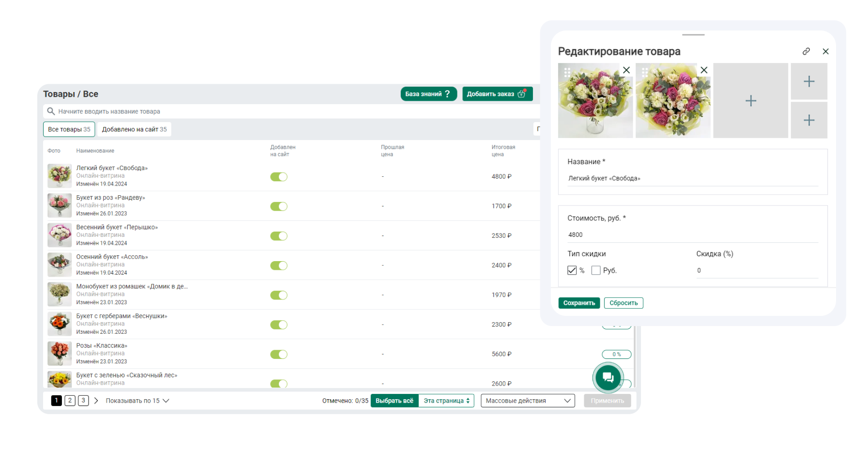The width and height of the screenshot is (868, 467).
Task: Open thumbnail of Букет с герберами «Веснушки»
Action: [60, 324]
